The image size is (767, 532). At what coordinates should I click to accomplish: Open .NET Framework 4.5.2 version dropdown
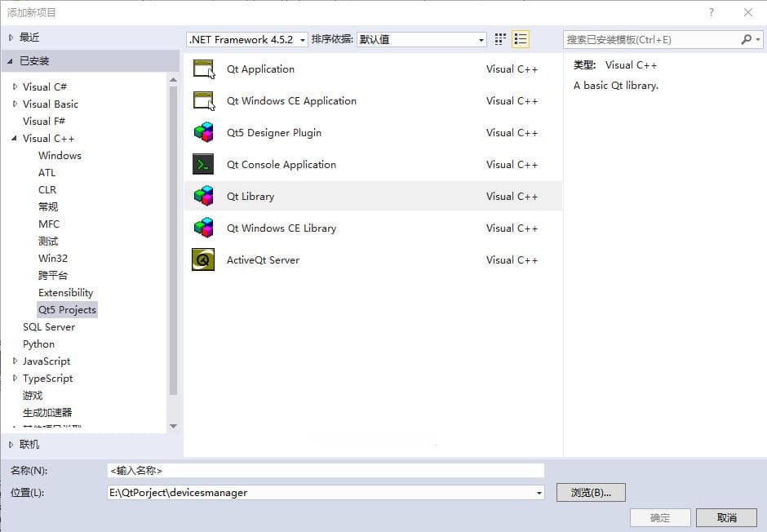[247, 40]
